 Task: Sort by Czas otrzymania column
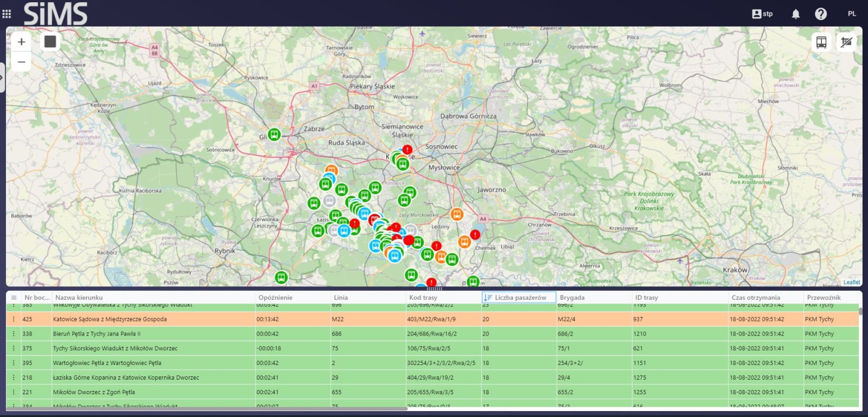coord(756,297)
